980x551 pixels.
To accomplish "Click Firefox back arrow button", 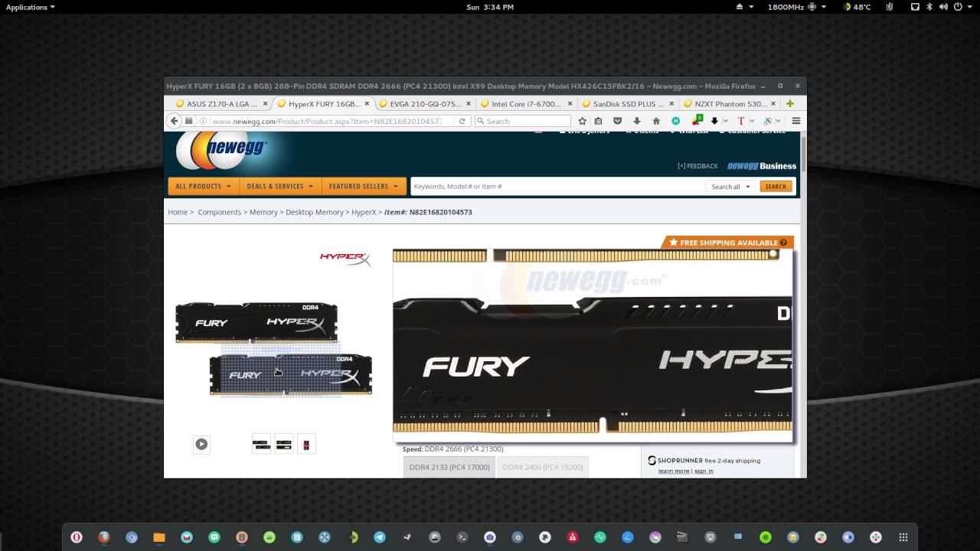I will [x=174, y=121].
